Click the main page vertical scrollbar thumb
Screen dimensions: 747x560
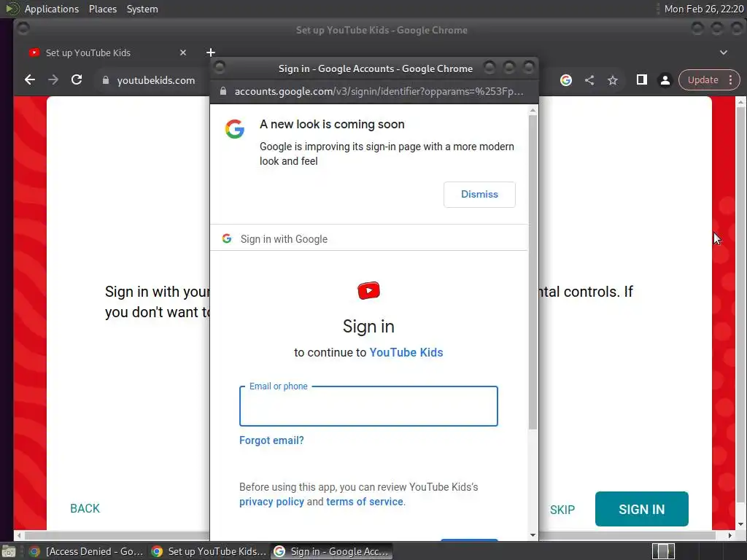click(740, 305)
